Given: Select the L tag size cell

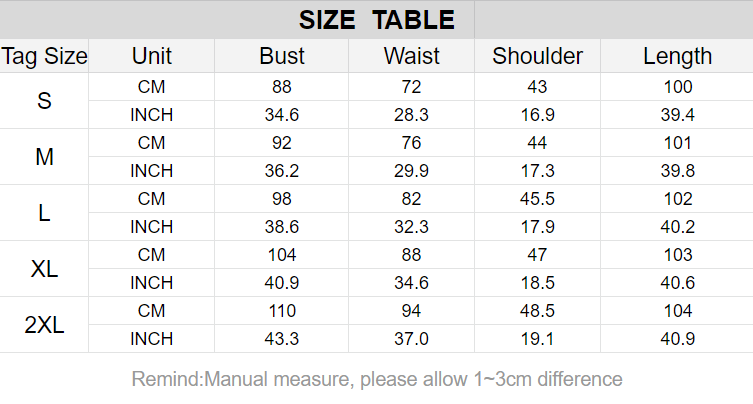Looking at the screenshot, I should (x=44, y=213).
